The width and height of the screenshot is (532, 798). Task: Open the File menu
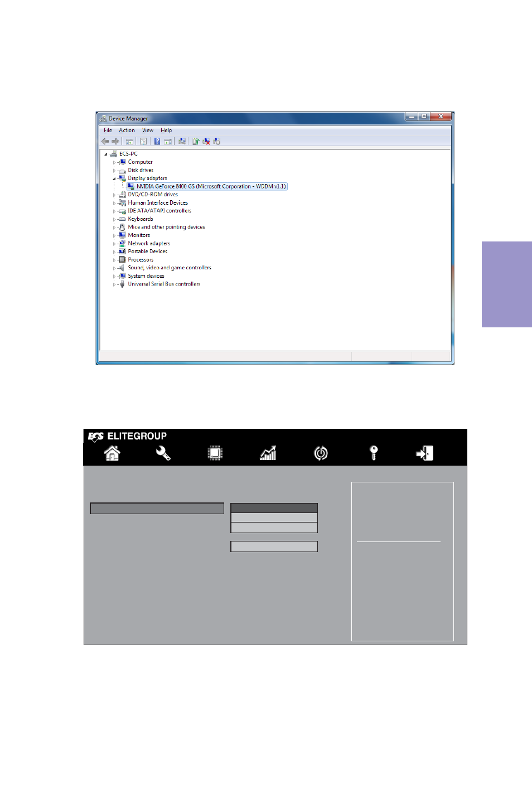(x=108, y=130)
